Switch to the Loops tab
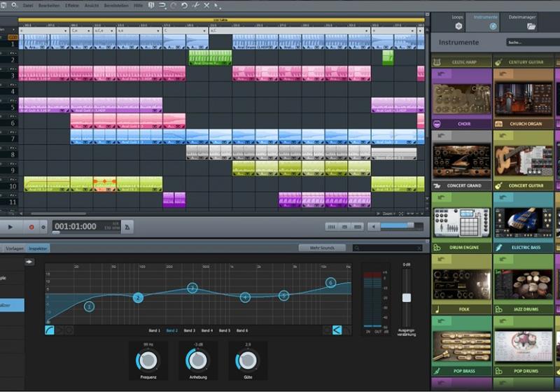The image size is (560, 392). (458, 21)
